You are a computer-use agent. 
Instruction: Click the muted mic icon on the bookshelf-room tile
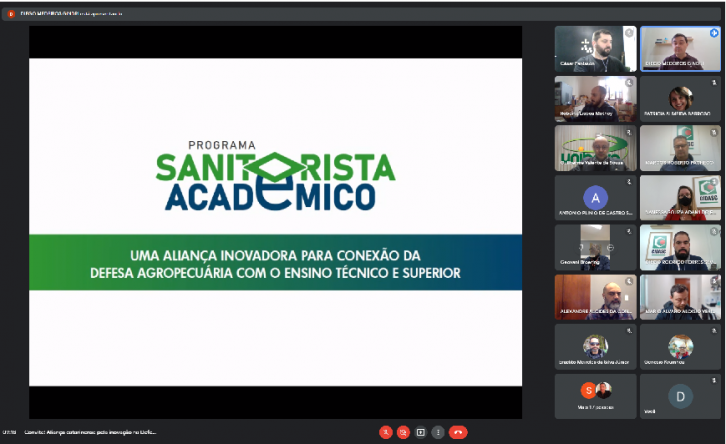click(629, 83)
